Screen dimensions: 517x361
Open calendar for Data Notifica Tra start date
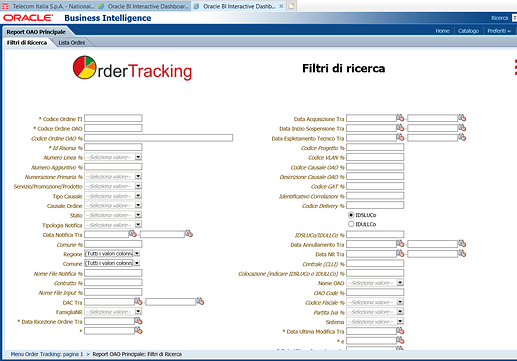133,234
